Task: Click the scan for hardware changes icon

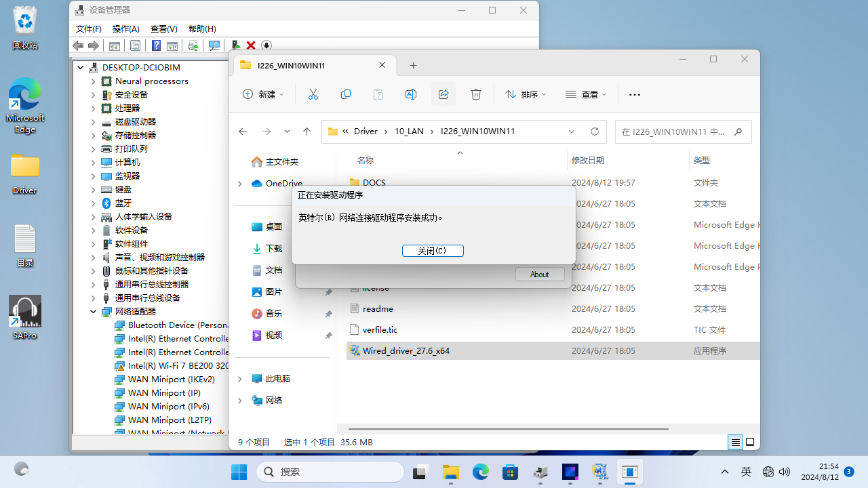Action: 214,45
